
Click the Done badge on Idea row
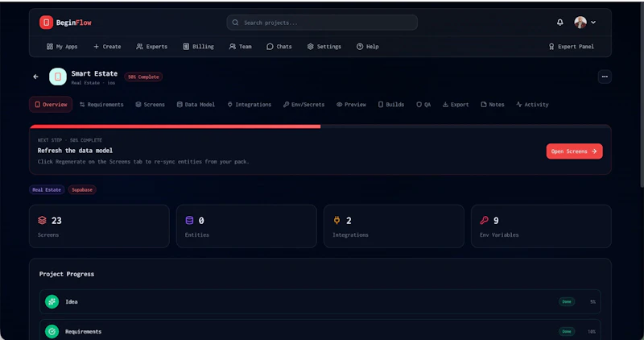pos(567,302)
